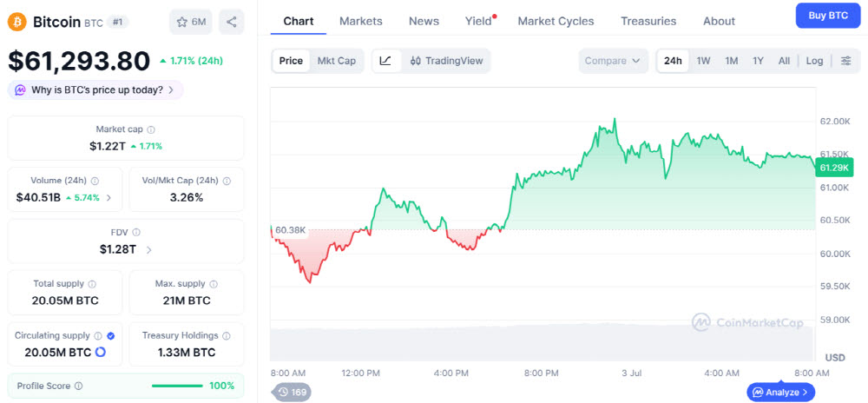Image resolution: width=868 pixels, height=403 pixels.
Task: Click the 60.38K opening price label
Action: pyautogui.click(x=290, y=230)
